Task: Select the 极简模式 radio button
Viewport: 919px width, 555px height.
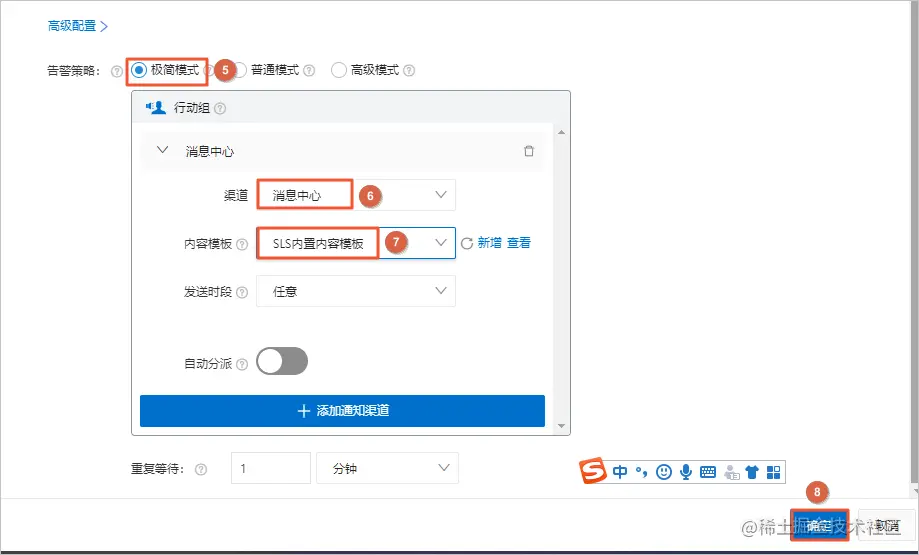Action: 139,70
